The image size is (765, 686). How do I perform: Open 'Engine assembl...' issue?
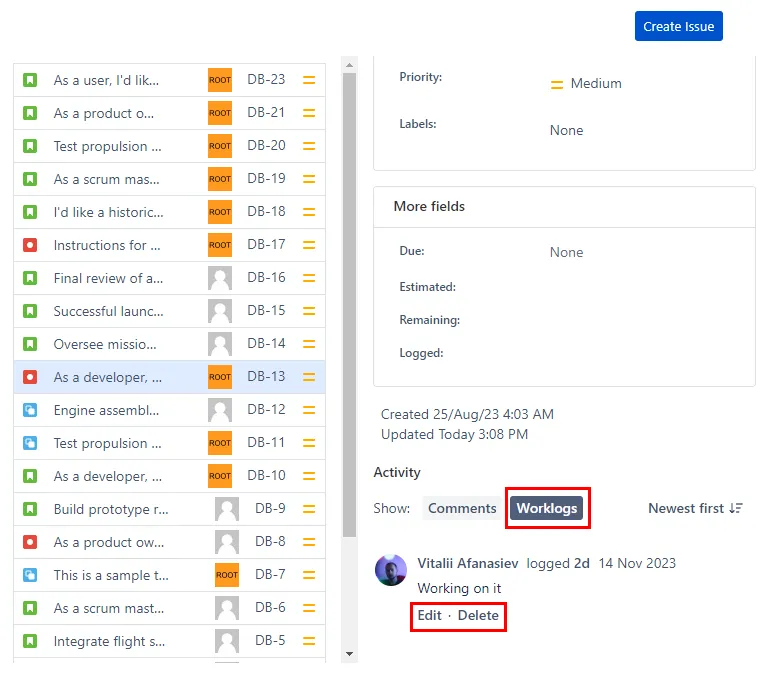tap(106, 410)
